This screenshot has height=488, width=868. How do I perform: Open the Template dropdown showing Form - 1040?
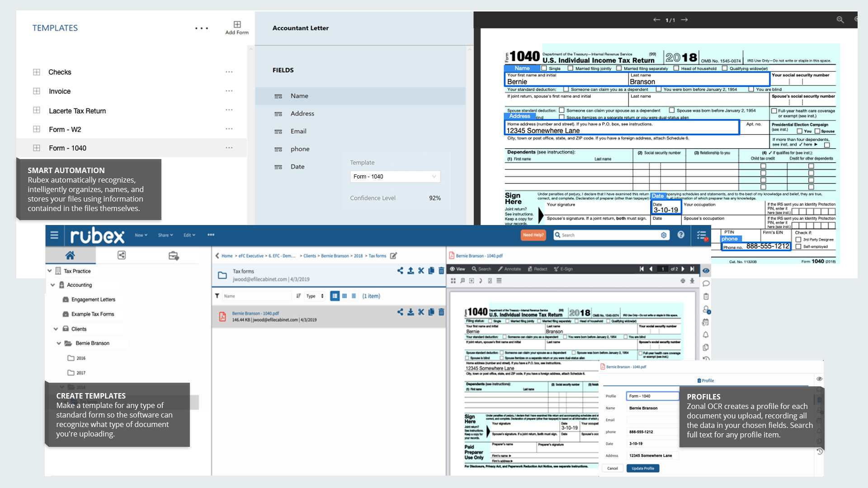click(x=395, y=177)
